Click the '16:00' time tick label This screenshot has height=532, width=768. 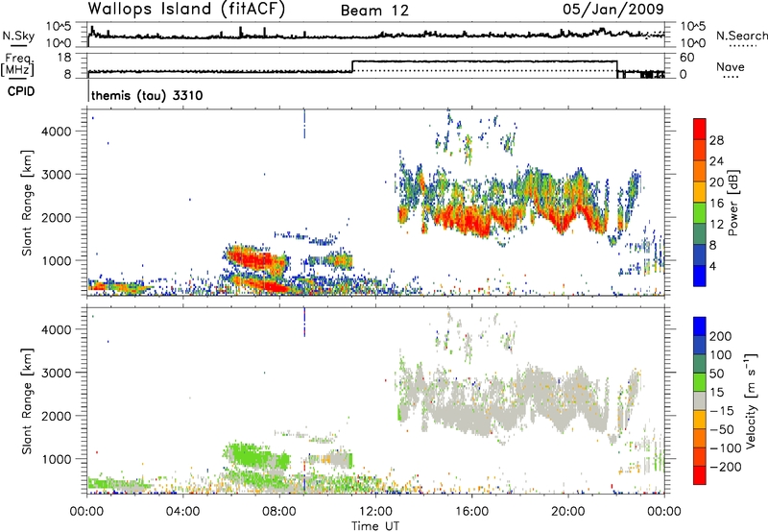(471, 512)
